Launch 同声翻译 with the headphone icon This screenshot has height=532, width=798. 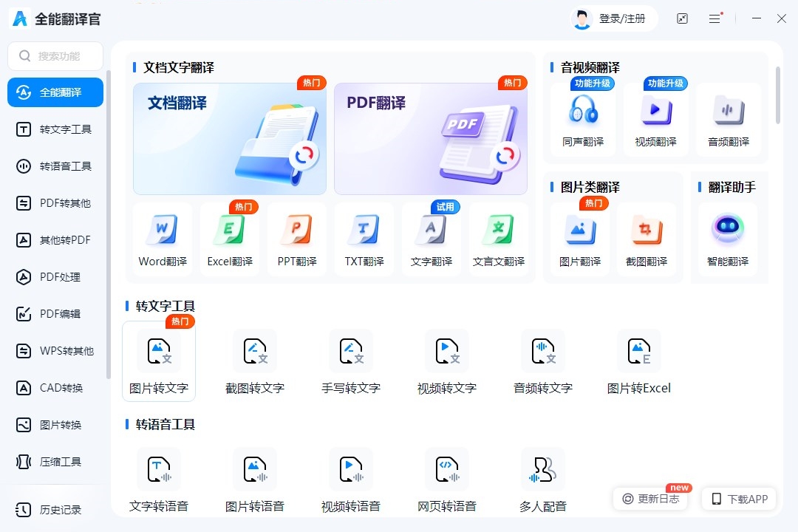[583, 119]
